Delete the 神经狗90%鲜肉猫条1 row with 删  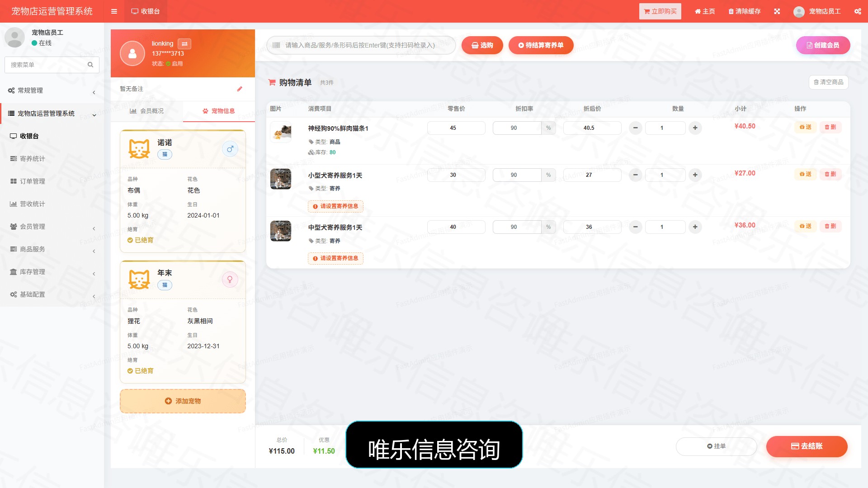click(x=830, y=127)
